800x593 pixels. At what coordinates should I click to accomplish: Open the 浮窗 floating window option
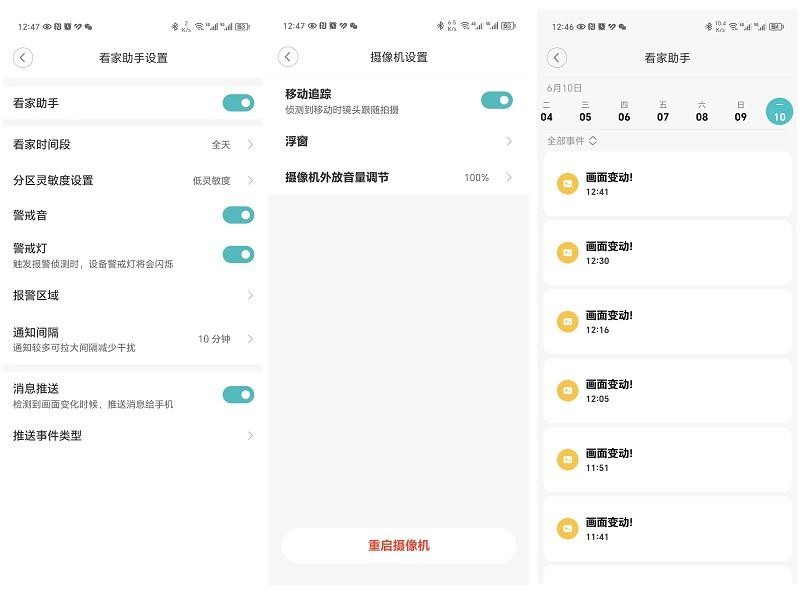(400, 141)
